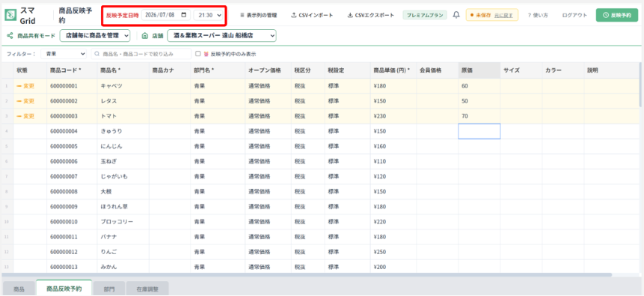
Task: Click the 状態 column header
Action: 30,70
